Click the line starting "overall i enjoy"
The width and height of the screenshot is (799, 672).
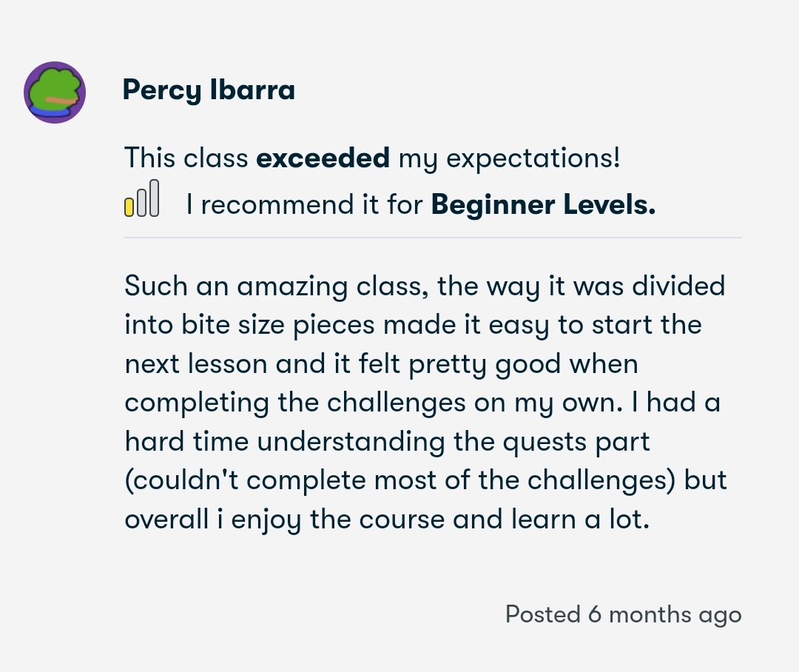(386, 520)
